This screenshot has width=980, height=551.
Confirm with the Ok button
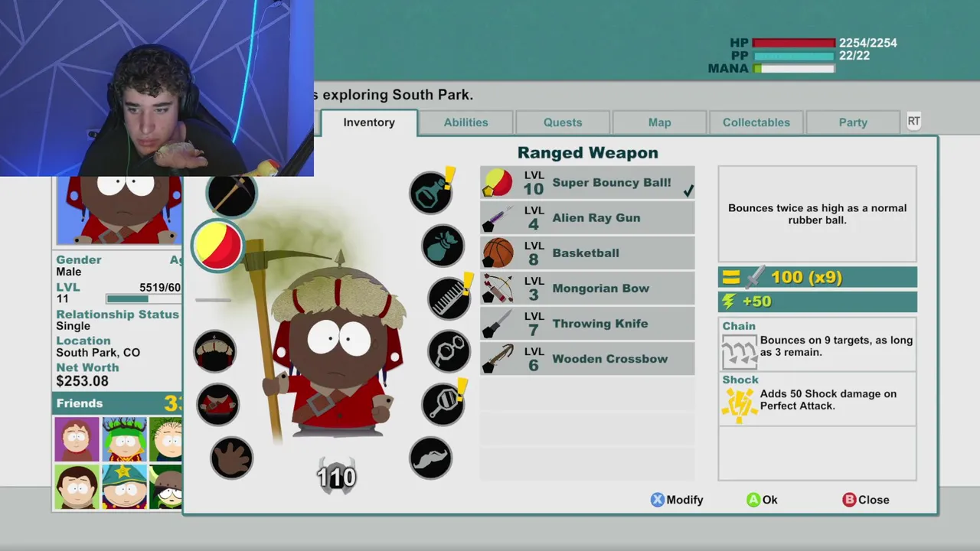[762, 500]
